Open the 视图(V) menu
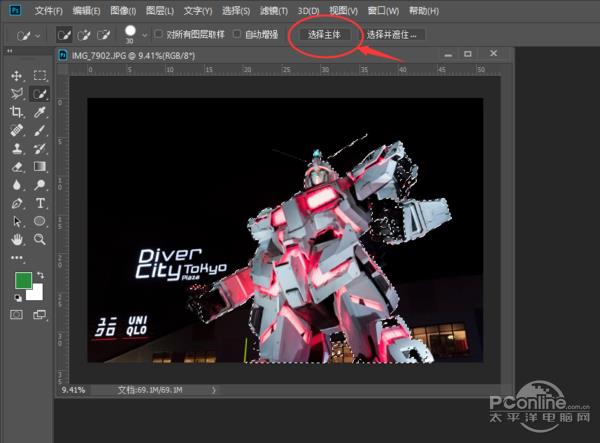 click(x=343, y=11)
